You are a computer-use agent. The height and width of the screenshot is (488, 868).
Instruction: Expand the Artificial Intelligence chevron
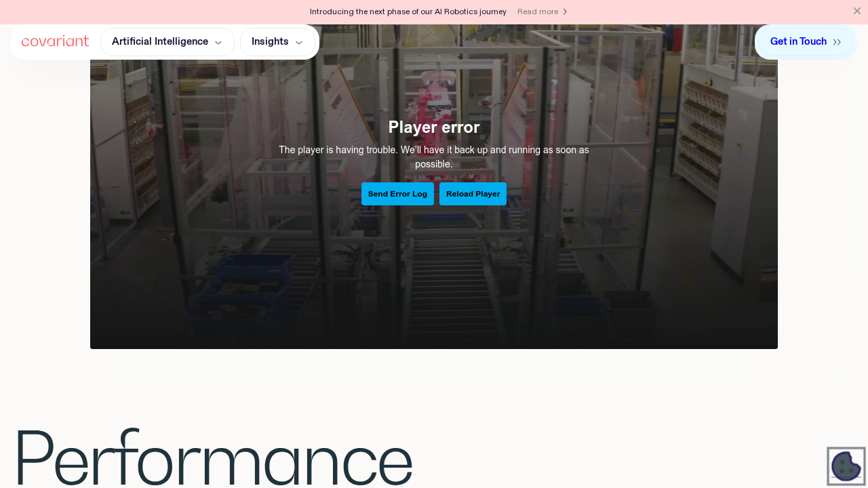[218, 43]
